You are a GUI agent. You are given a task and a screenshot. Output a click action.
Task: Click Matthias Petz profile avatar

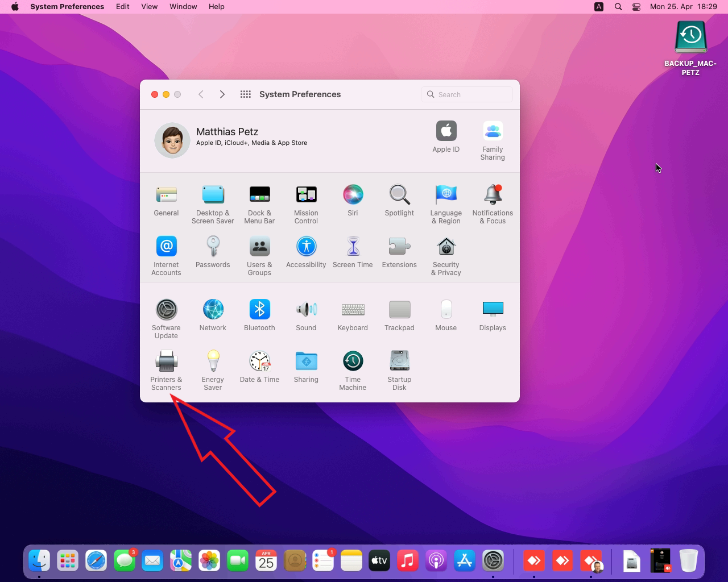[x=172, y=140]
